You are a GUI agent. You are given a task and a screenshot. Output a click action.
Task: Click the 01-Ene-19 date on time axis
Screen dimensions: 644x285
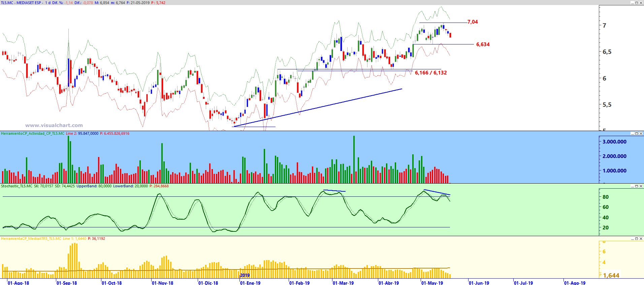pyautogui.click(x=250, y=283)
